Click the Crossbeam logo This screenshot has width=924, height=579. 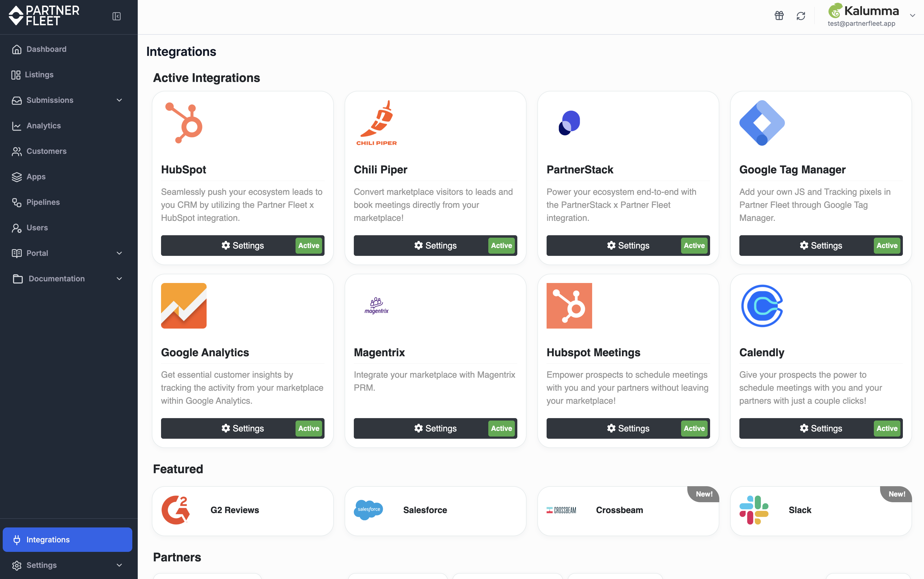[561, 510]
